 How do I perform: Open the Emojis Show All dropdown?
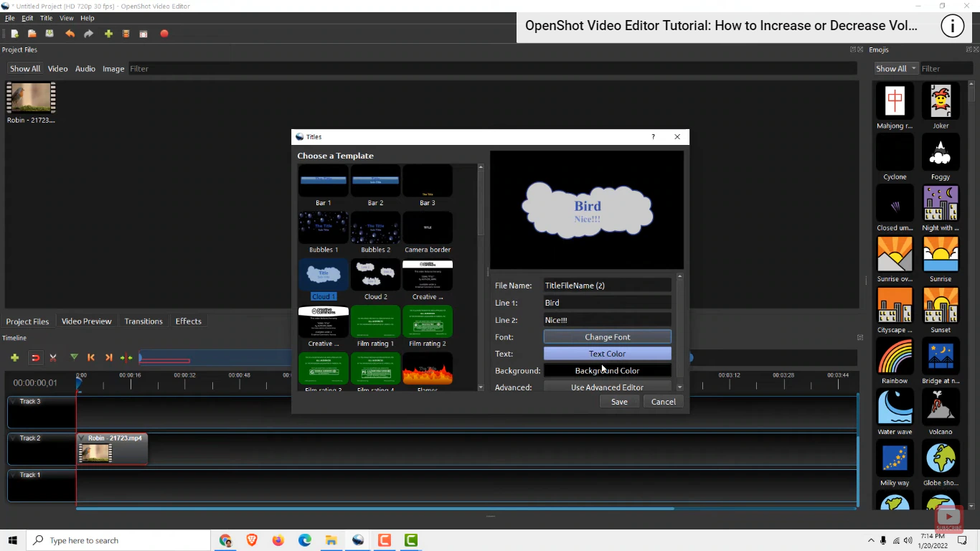(x=896, y=69)
